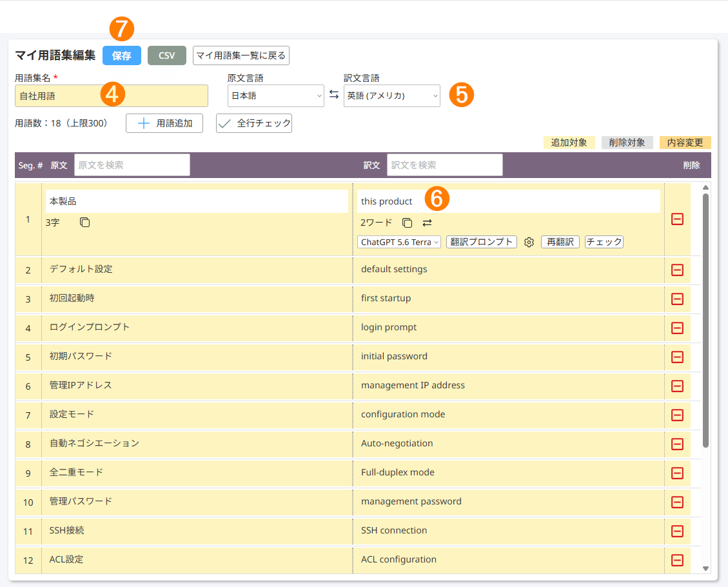Image resolution: width=728 pixels, height=587 pixels.
Task: Open translation settings gear icon
Action: [x=529, y=242]
